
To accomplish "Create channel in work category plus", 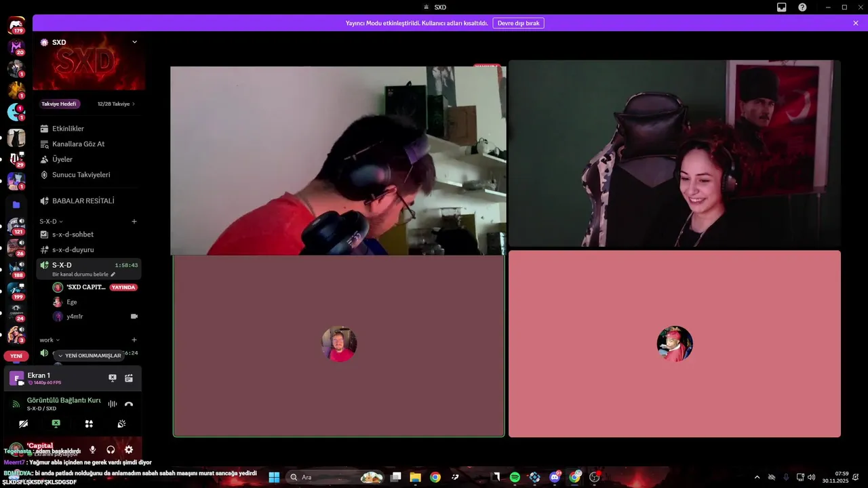I will click(134, 340).
